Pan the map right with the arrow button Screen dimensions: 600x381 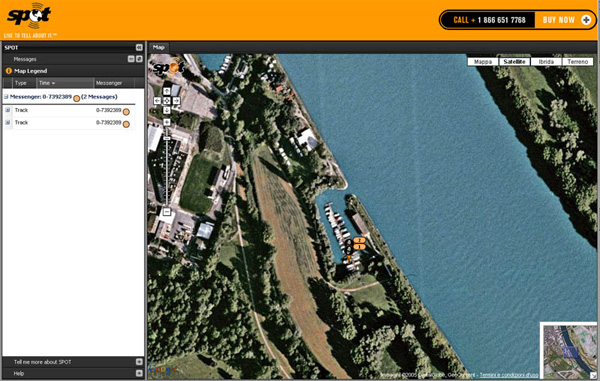176,101
